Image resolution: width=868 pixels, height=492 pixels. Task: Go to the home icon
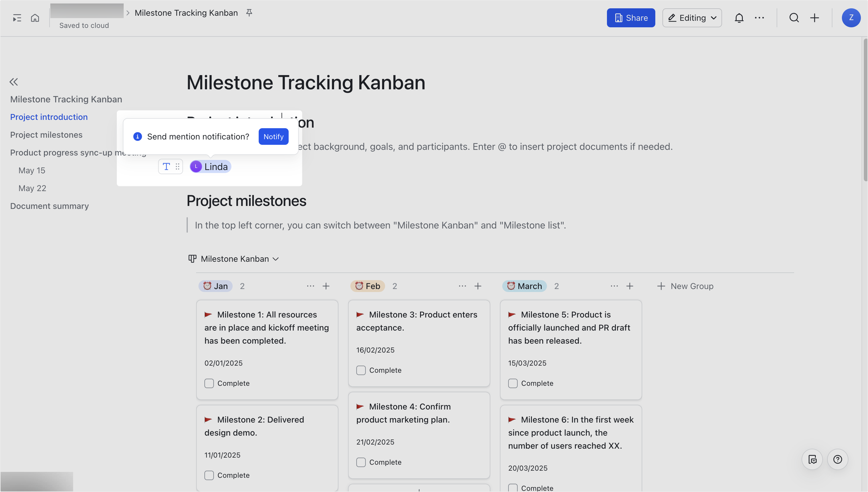click(x=35, y=18)
